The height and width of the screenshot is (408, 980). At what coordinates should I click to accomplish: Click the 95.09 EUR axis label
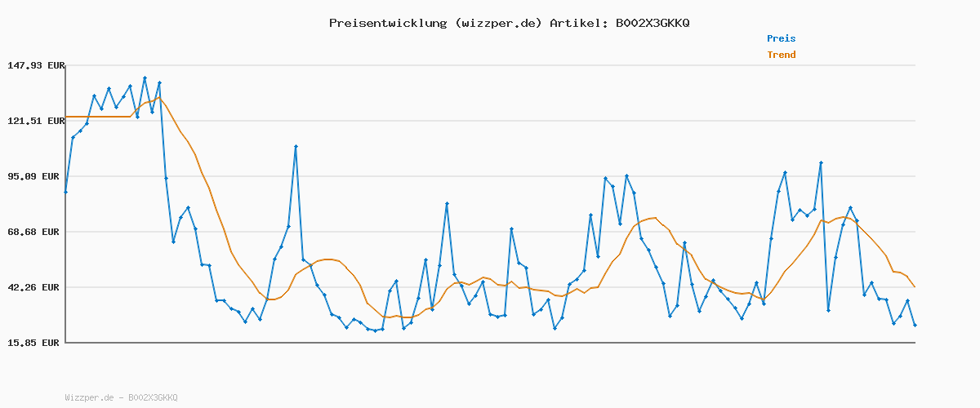click(35, 176)
